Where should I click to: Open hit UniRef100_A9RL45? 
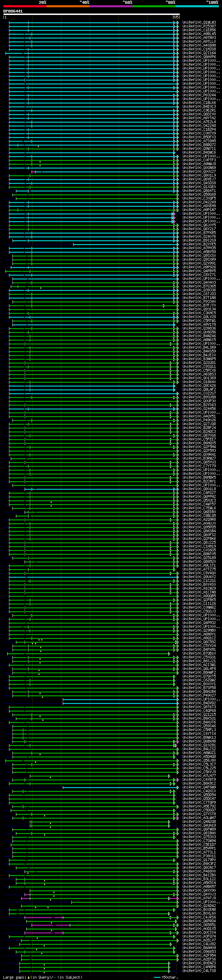point(199,34)
